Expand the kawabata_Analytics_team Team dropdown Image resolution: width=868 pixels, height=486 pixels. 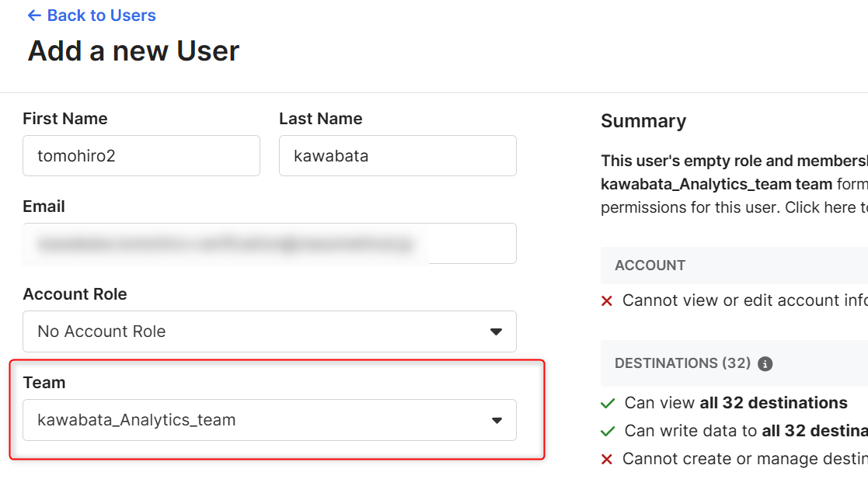coord(269,420)
